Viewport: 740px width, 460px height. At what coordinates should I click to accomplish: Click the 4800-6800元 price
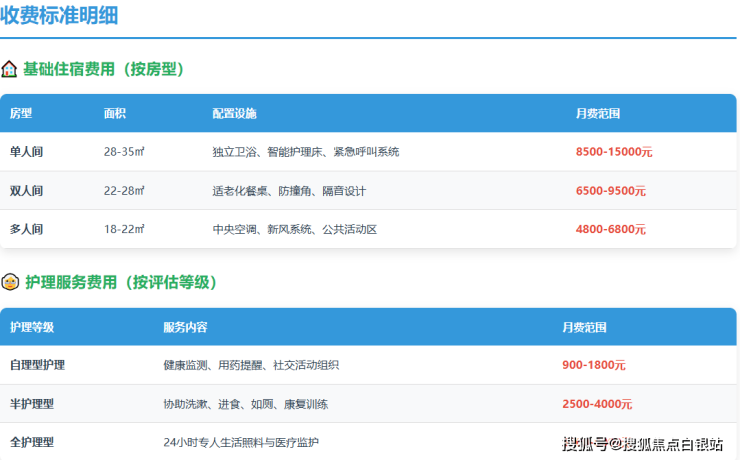[x=610, y=229]
